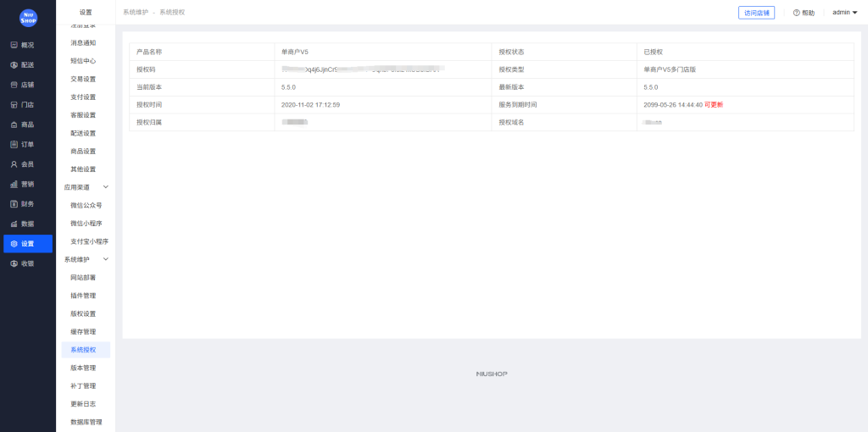
Task: Open 商品设置 menu item
Action: point(83,151)
